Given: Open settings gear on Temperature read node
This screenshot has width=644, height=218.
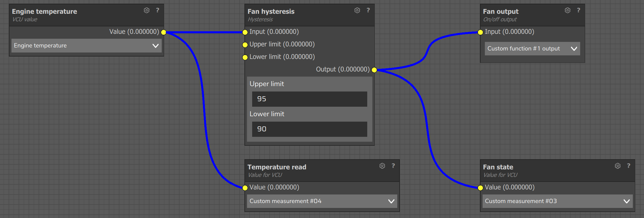Looking at the screenshot, I should point(382,166).
